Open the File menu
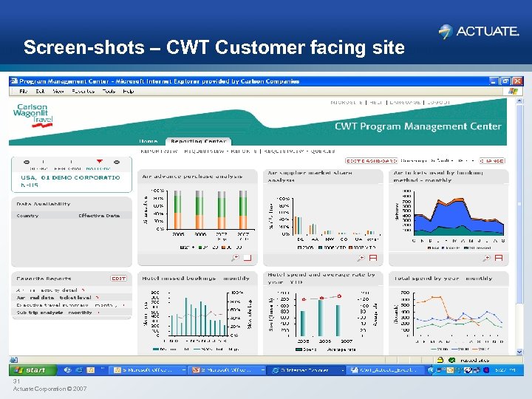Image resolution: width=532 pixels, height=399 pixels. pyautogui.click(x=23, y=92)
